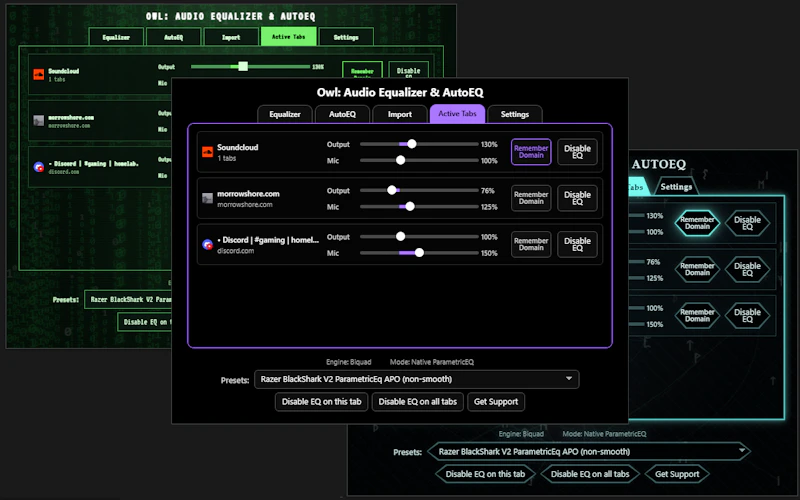Click Disable EQ beside 150% in the cyan window
This screenshot has width=800, height=500.
click(x=747, y=316)
